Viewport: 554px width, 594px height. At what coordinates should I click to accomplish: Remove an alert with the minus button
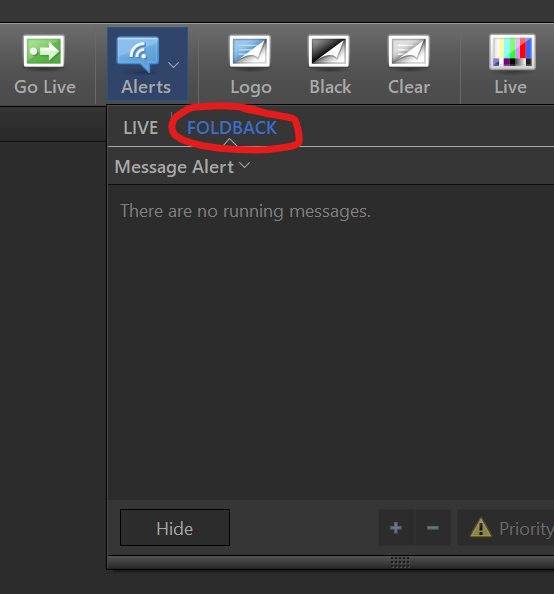click(433, 528)
